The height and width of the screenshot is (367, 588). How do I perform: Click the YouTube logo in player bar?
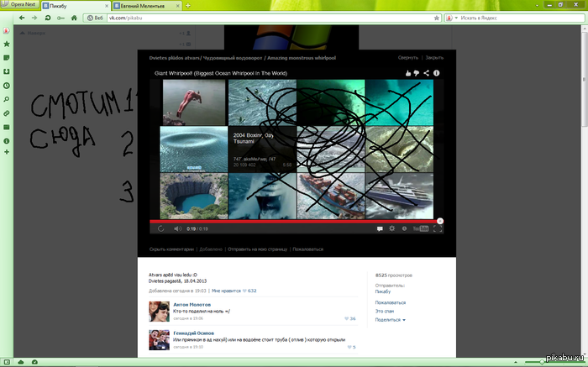422,228
